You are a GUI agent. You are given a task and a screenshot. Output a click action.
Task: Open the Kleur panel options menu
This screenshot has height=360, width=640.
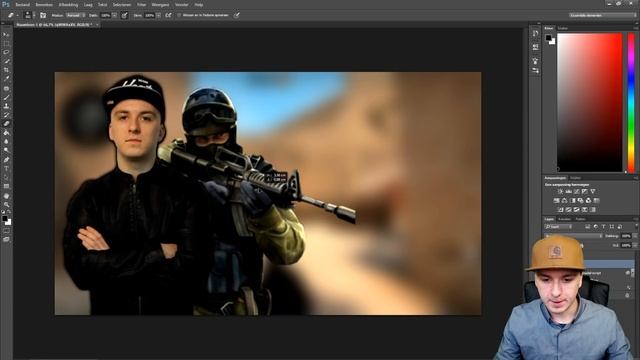pos(636,28)
